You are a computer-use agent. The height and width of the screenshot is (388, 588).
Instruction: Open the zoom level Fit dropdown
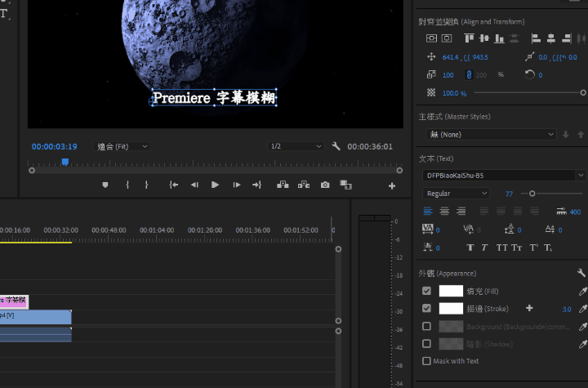pos(122,146)
